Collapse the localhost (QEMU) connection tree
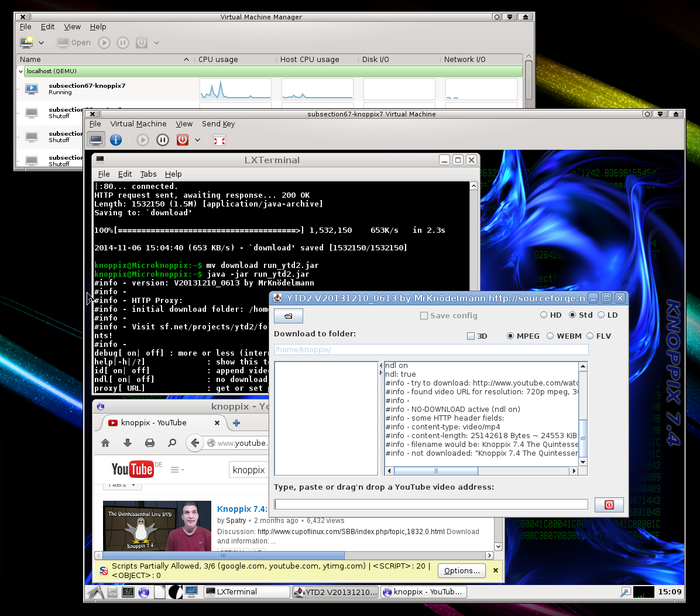 tap(20, 70)
